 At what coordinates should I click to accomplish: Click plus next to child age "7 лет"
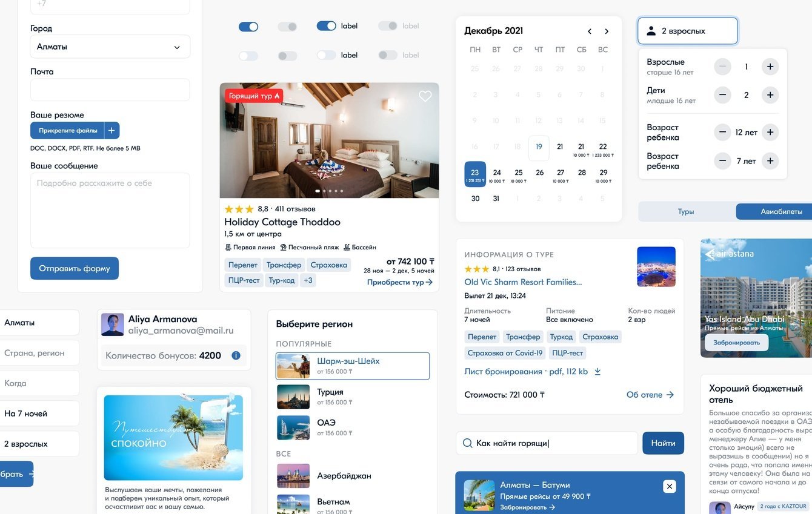coord(770,161)
